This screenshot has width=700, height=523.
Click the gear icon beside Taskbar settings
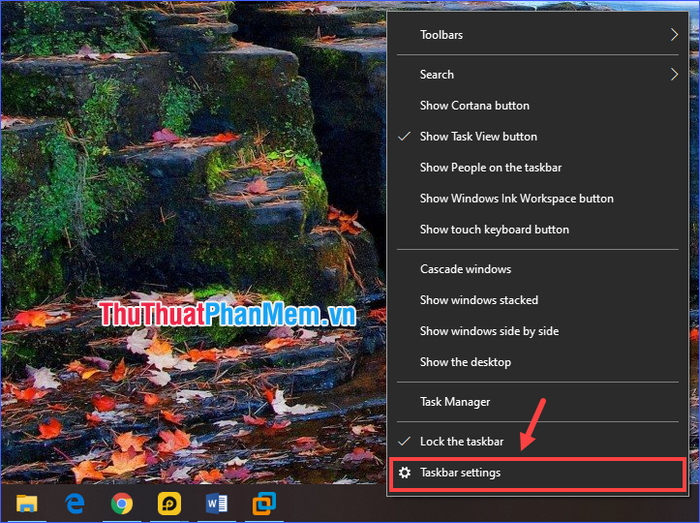coord(404,473)
